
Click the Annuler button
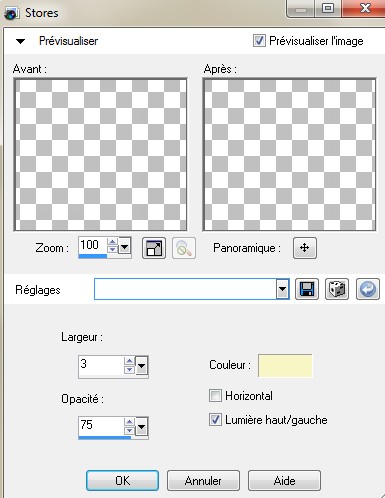[x=203, y=481]
